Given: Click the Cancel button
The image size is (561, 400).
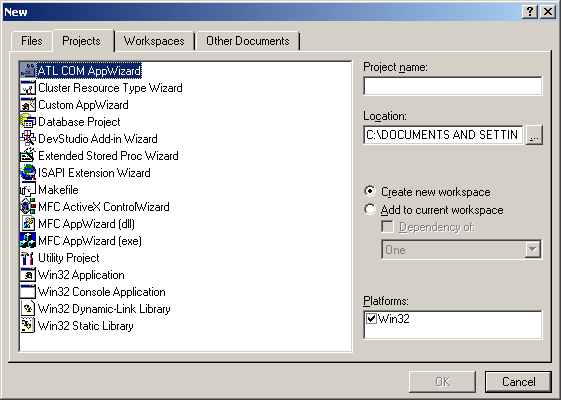Looking at the screenshot, I should tap(518, 382).
